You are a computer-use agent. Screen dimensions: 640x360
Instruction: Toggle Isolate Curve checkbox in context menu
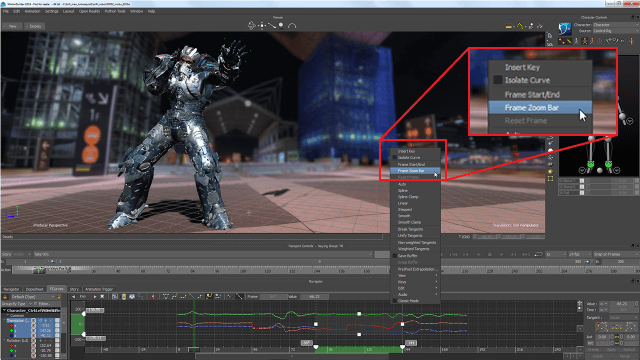394,158
